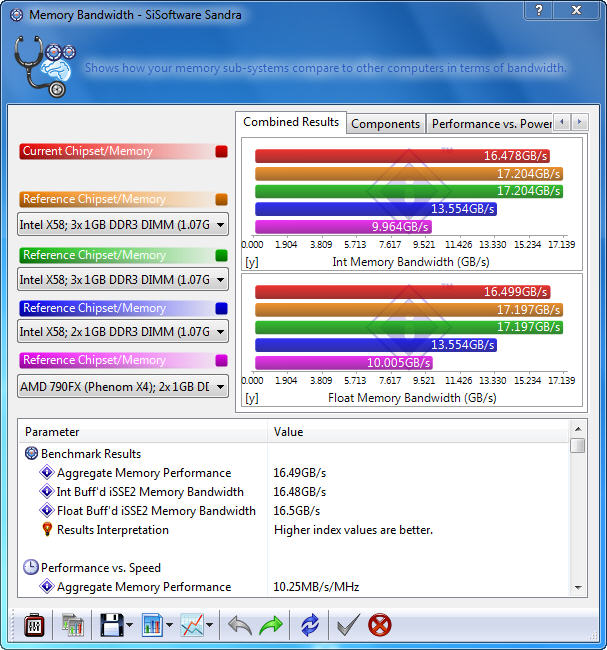Click the 10.25MB/s/MHz value

click(x=316, y=587)
